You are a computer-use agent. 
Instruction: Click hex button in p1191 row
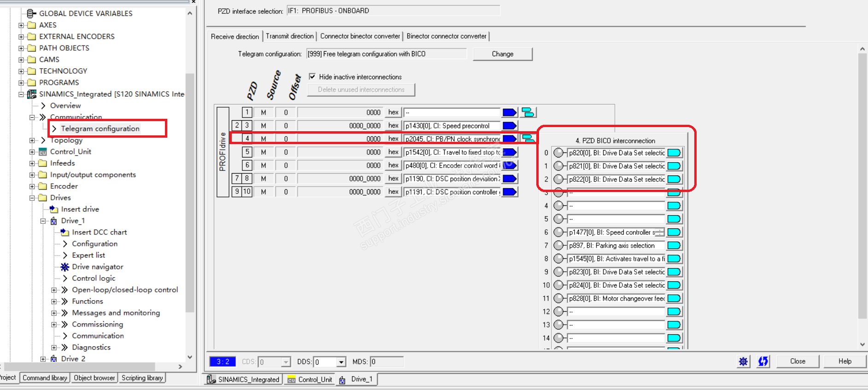393,192
